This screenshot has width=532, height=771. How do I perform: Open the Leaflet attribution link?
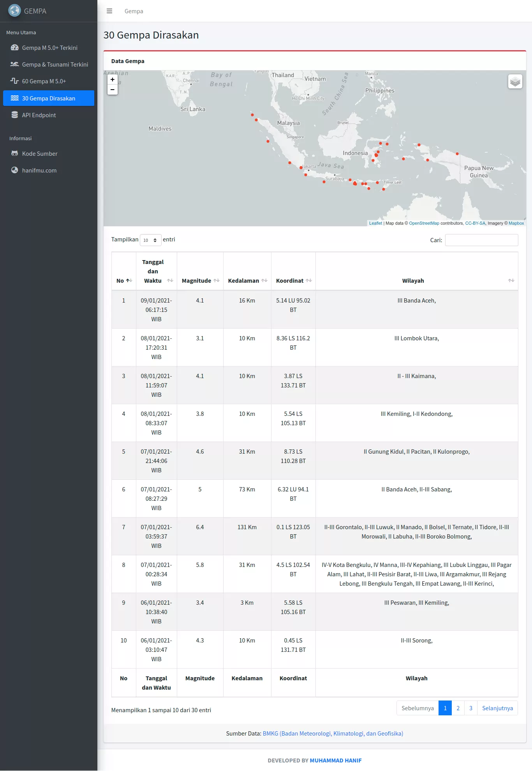pyautogui.click(x=375, y=223)
